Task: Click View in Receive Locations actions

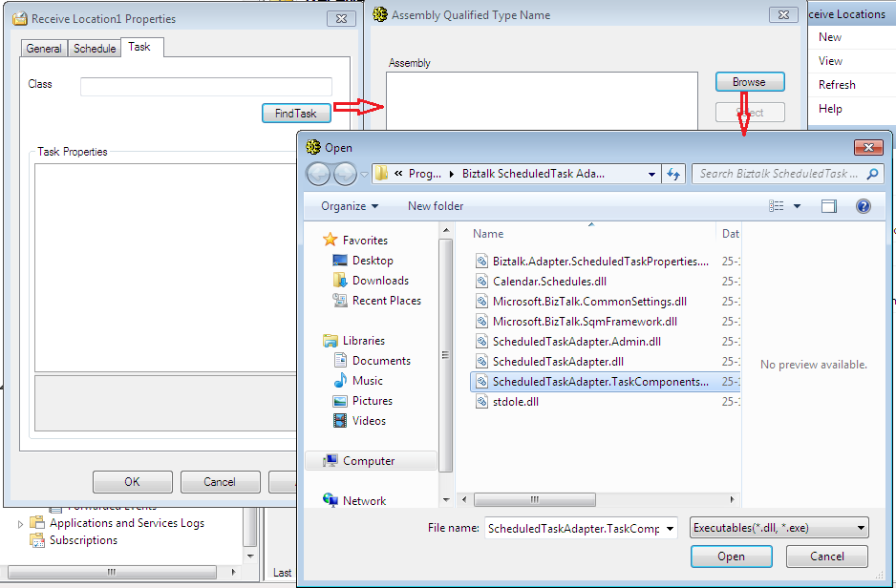Action: (830, 61)
